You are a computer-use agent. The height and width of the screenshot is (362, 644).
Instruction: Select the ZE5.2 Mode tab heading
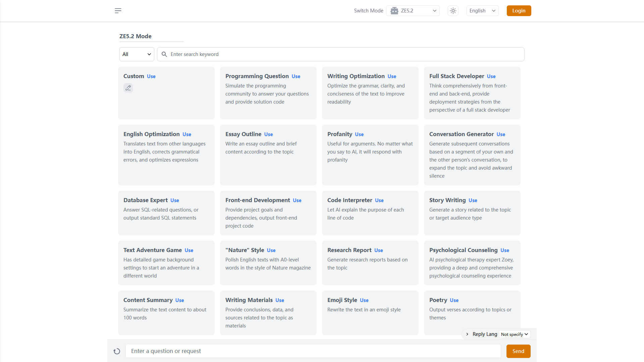click(136, 36)
